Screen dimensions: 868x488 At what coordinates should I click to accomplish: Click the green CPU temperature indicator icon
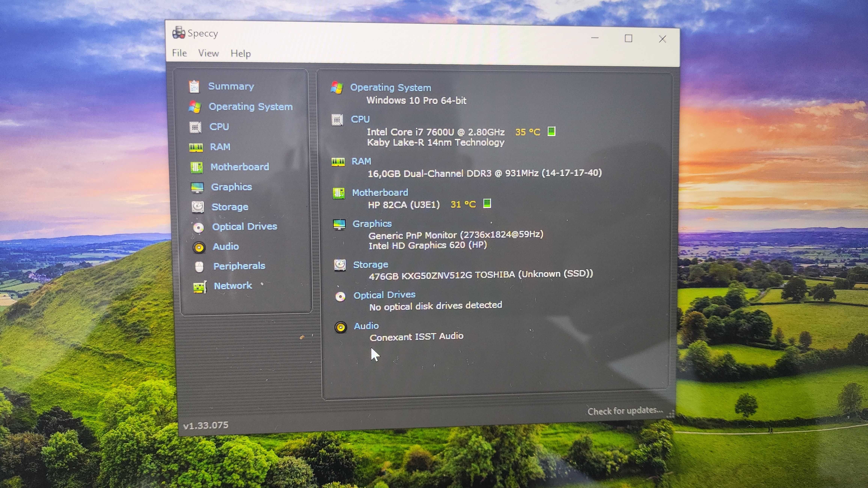tap(551, 131)
